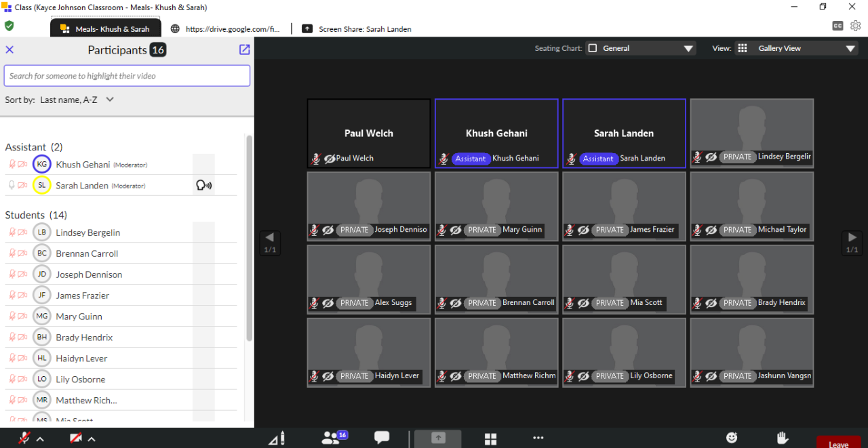The image size is (868, 448).
Task: Raise hand using the hand icon
Action: (782, 438)
